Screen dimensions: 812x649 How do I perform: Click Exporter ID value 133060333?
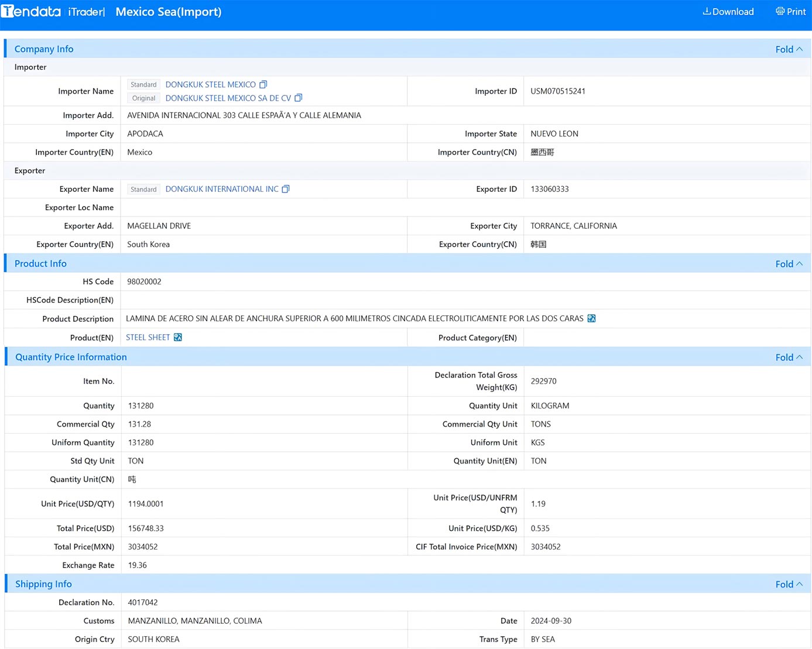(x=550, y=189)
